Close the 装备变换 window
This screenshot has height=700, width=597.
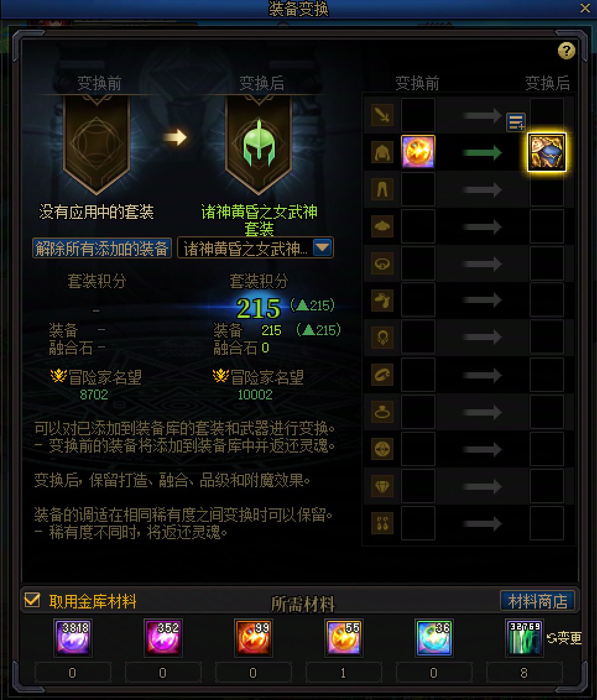coord(585,8)
